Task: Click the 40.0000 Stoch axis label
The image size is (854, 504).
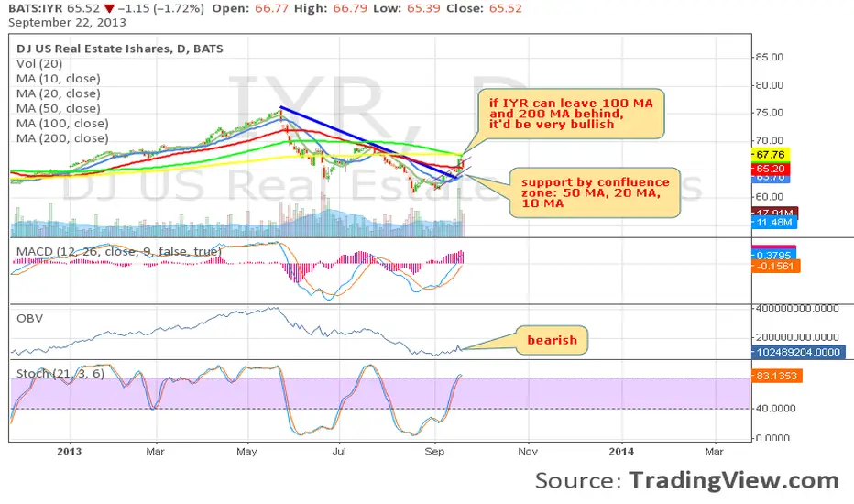Action: click(776, 408)
